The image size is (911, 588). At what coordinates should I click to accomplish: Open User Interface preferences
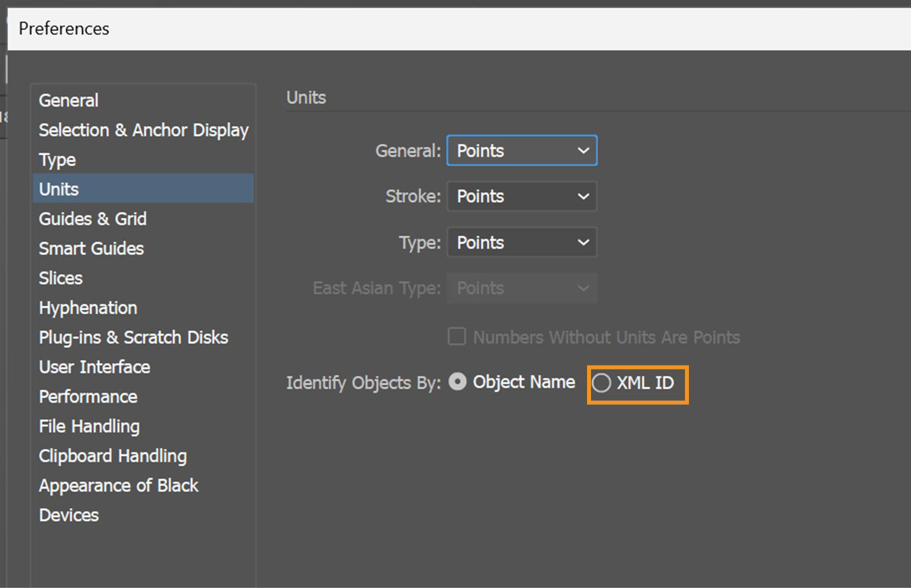tap(94, 367)
